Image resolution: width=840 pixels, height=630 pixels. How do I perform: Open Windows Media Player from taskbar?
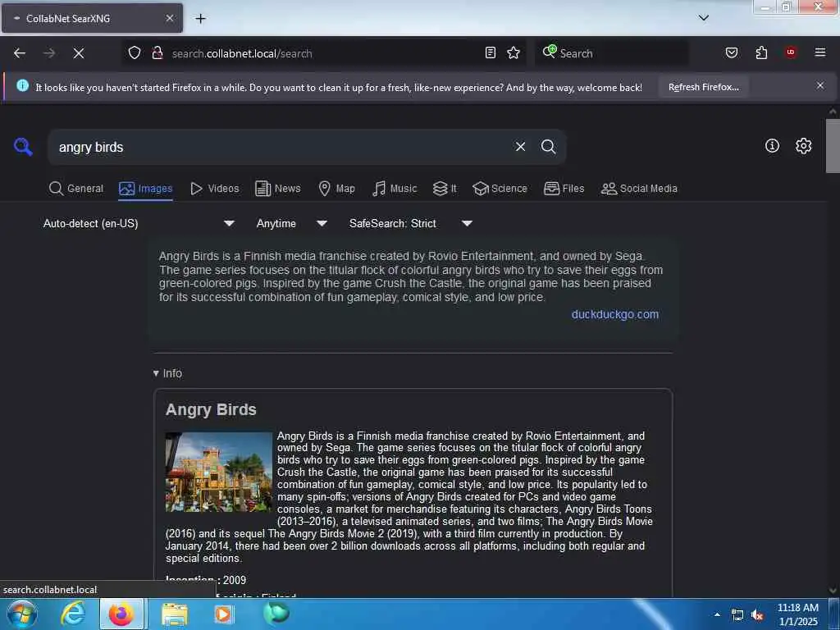click(x=223, y=614)
